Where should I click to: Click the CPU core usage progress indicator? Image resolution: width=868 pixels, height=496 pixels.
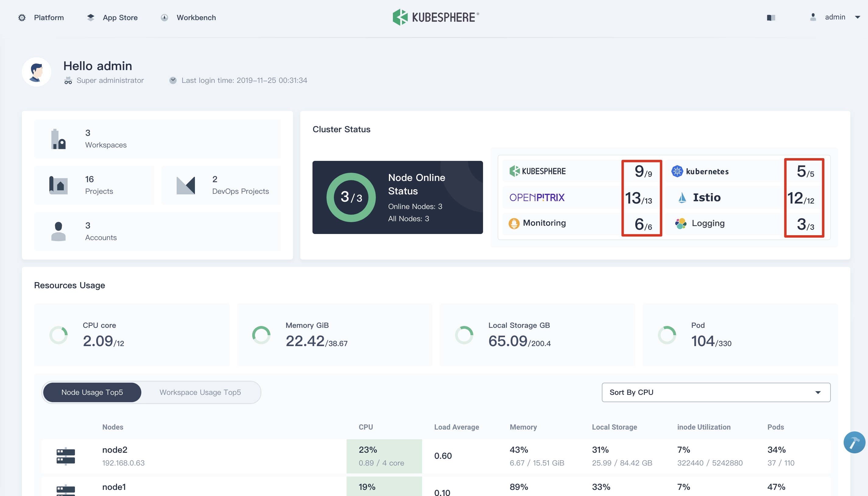tap(59, 336)
